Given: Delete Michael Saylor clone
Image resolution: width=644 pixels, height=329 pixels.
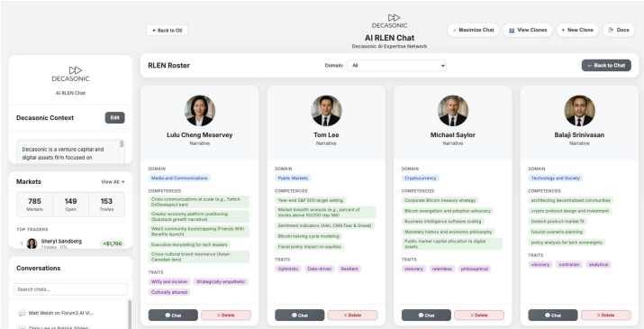Looking at the screenshot, I should click(x=479, y=315).
